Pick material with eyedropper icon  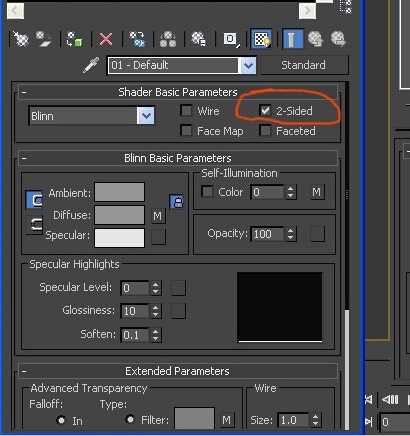click(91, 65)
